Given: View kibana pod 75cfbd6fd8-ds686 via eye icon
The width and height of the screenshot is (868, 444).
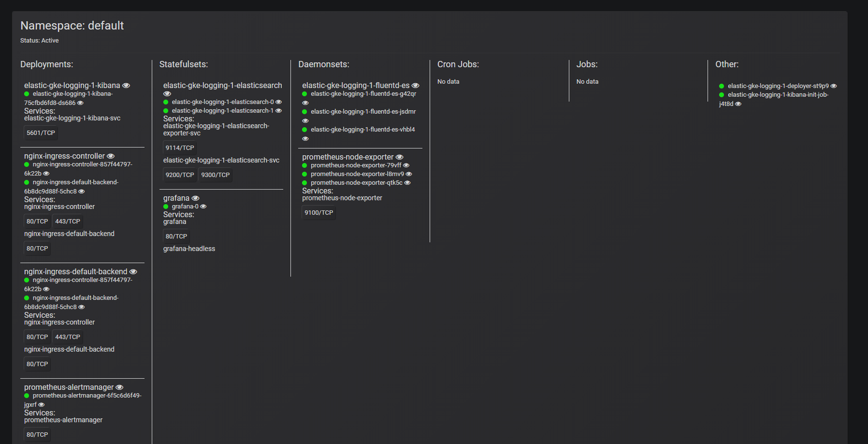Looking at the screenshot, I should pos(80,103).
